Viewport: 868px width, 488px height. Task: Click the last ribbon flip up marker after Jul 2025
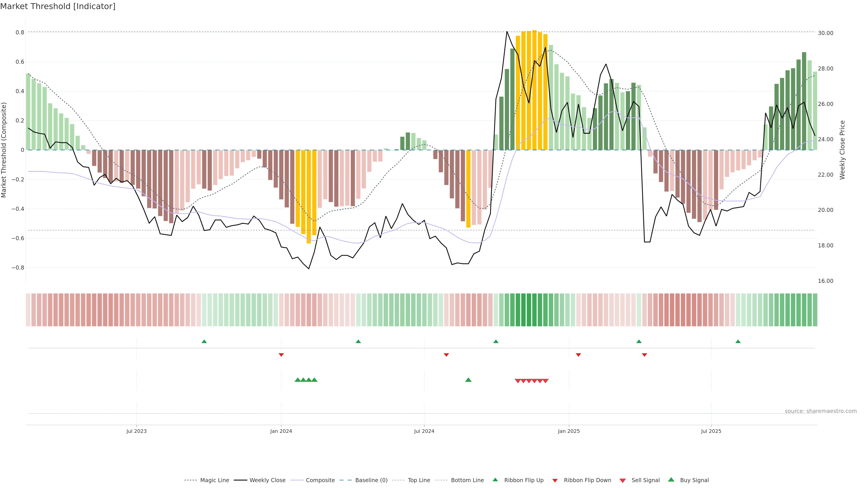point(738,342)
